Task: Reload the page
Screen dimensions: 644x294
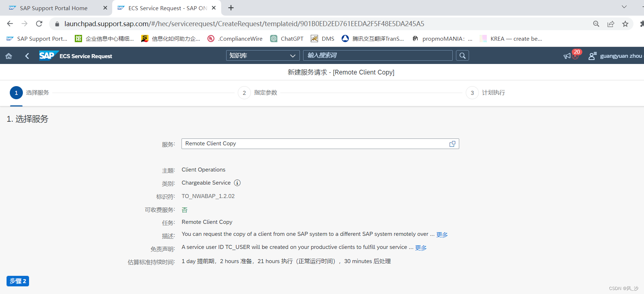Action: [39, 24]
